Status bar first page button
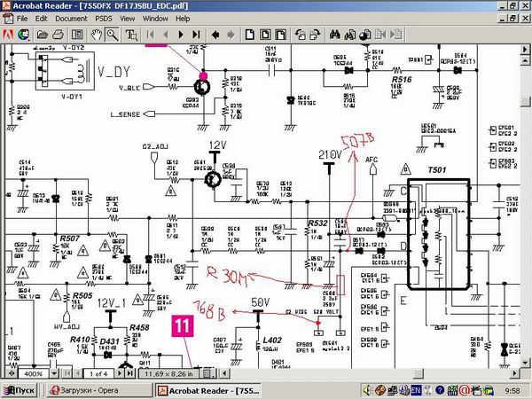The image size is (532, 399). click(x=67, y=373)
